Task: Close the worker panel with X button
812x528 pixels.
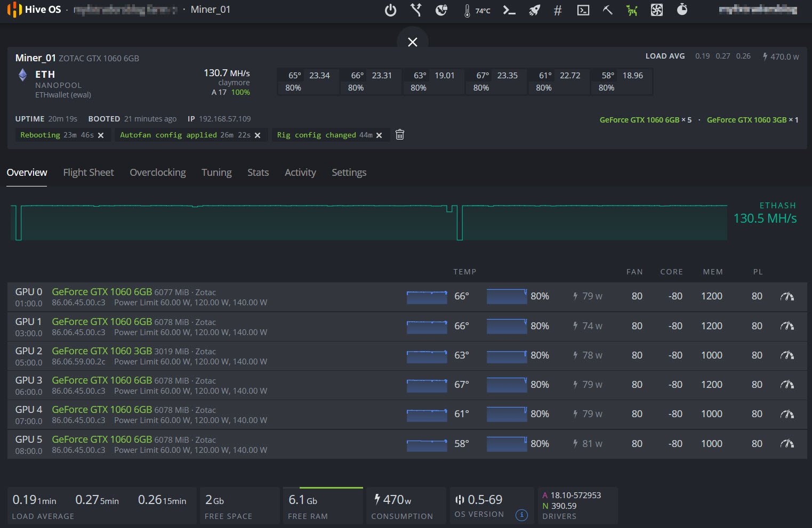Action: tap(413, 42)
